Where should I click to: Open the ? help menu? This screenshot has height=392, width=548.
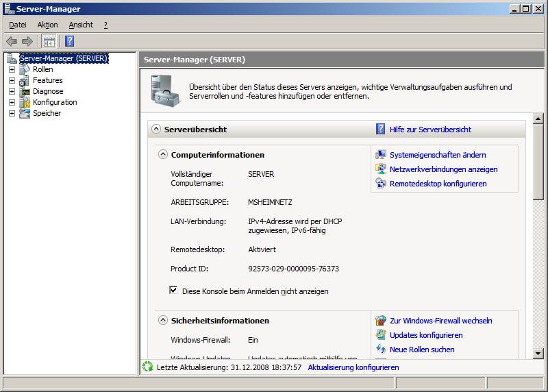[105, 25]
